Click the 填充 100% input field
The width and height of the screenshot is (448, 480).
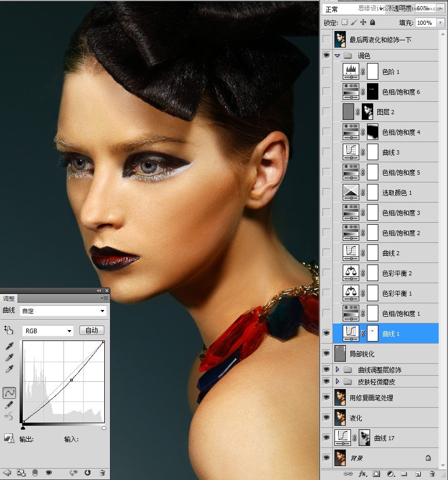424,23
